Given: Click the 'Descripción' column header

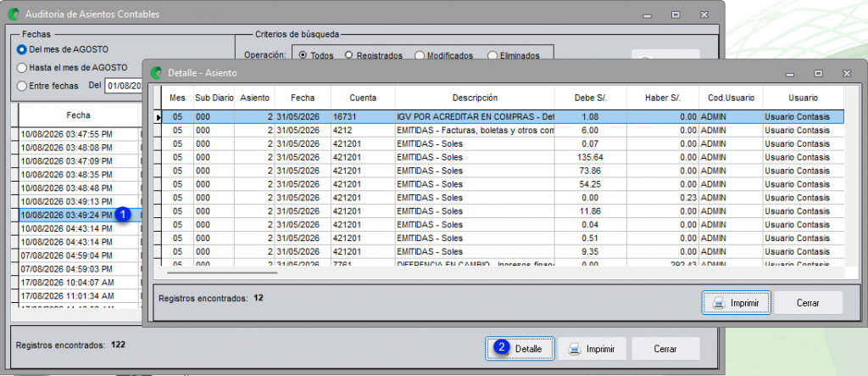Looking at the screenshot, I should tap(475, 98).
